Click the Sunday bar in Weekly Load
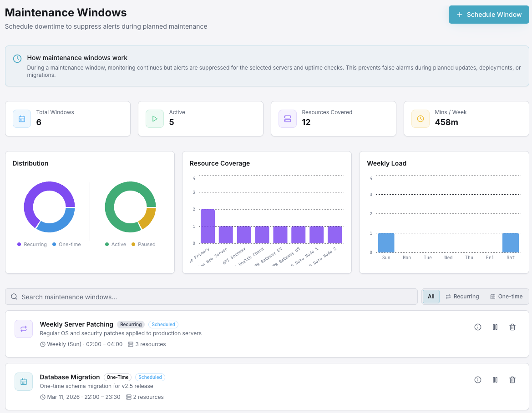This screenshot has height=413, width=532. click(x=386, y=242)
